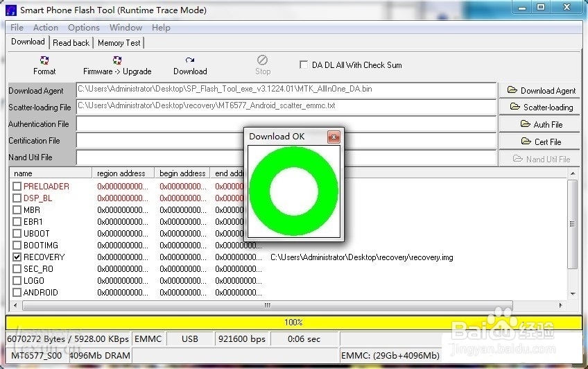Select the PRELOADER row name
This screenshot has width=588, height=369.
(x=46, y=186)
